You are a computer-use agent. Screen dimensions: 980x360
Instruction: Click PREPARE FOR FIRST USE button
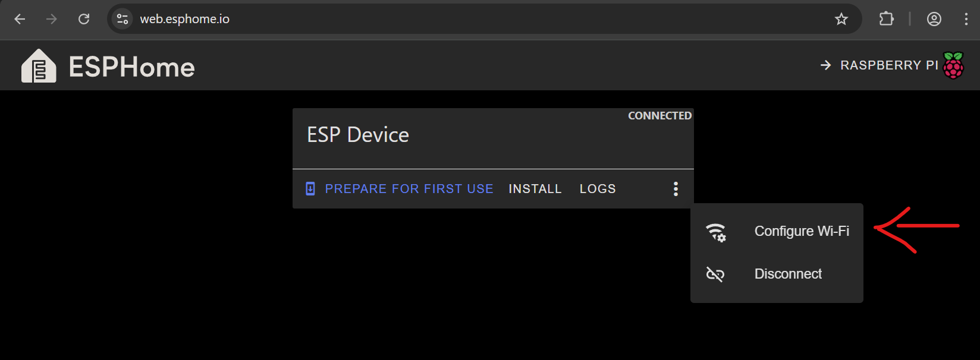399,189
